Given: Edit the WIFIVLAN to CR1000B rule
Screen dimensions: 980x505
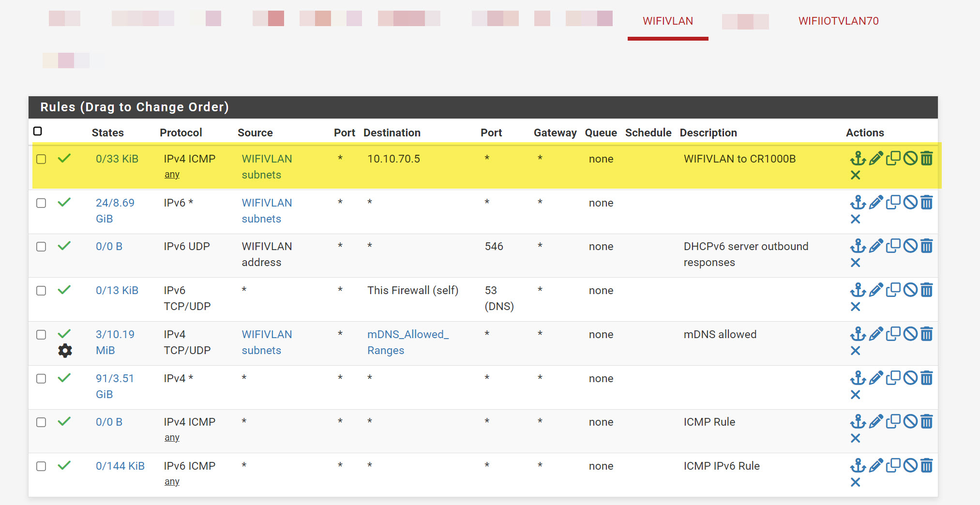Looking at the screenshot, I should click(x=875, y=158).
